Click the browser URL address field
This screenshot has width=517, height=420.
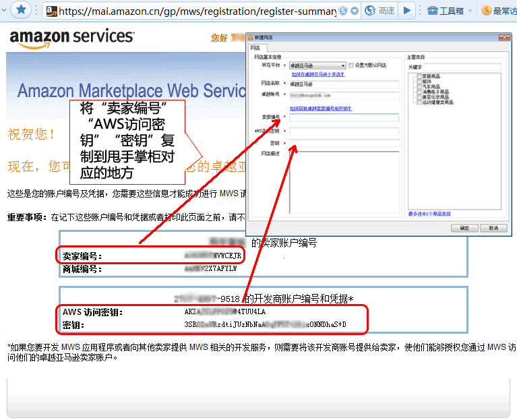pos(197,11)
